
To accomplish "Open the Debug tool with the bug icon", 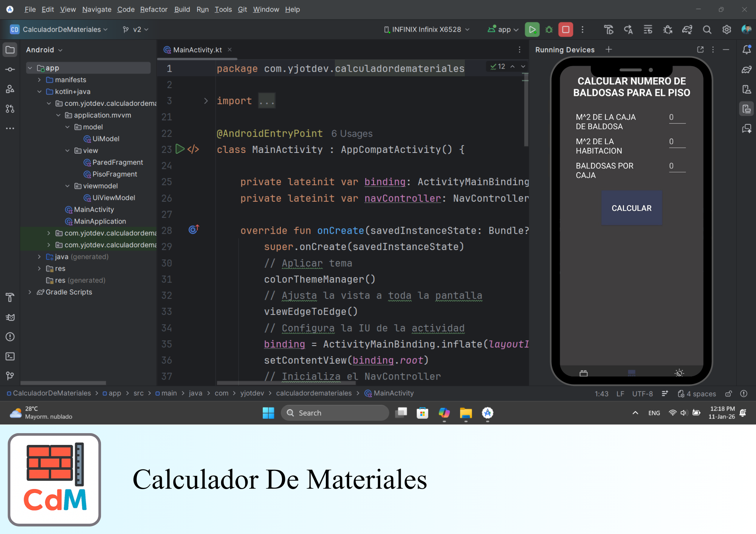I will pos(549,29).
